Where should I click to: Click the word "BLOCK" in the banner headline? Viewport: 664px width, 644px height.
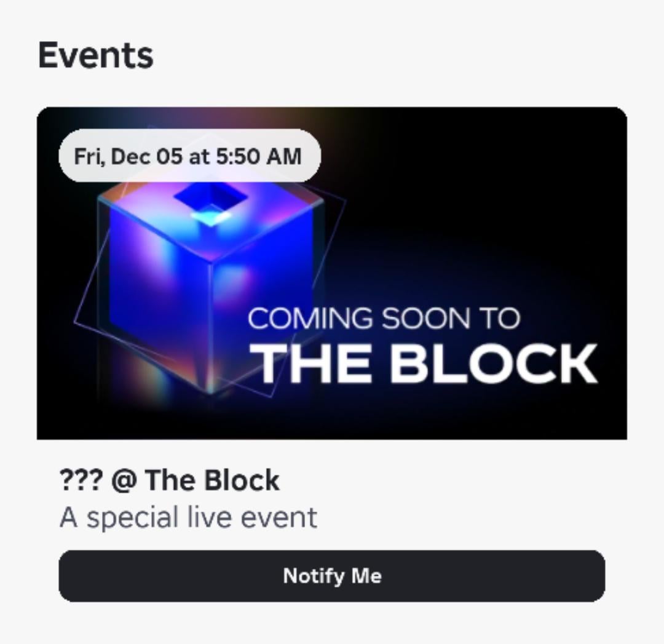point(493,364)
